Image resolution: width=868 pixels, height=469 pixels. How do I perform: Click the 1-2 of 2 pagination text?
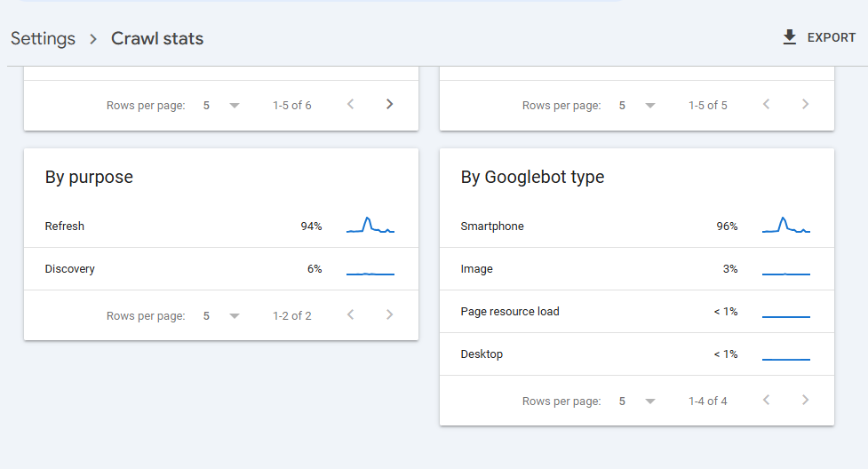(291, 315)
